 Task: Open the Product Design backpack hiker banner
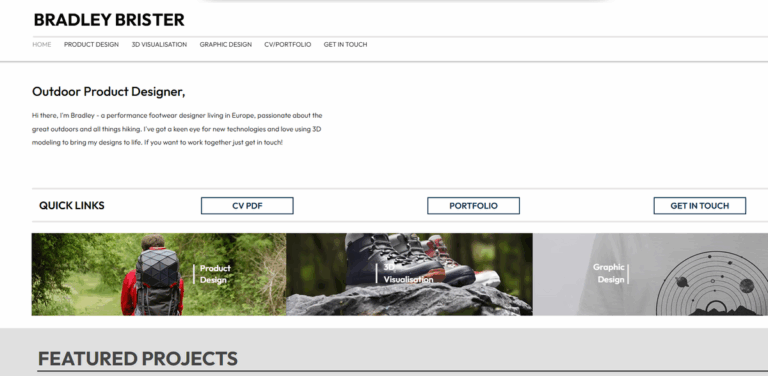click(x=159, y=274)
